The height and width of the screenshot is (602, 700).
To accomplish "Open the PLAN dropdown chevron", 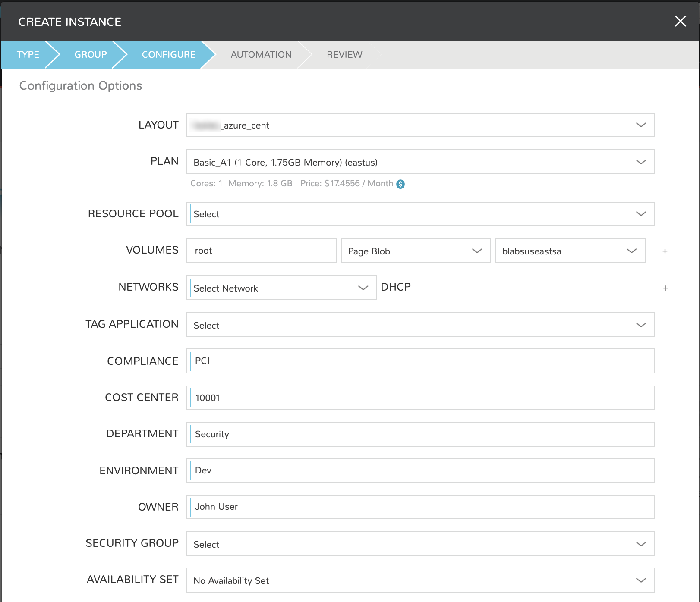I will [641, 162].
